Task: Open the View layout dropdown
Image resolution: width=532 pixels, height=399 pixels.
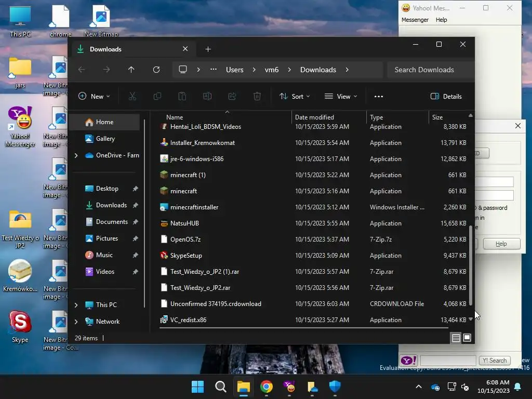Action: click(341, 96)
